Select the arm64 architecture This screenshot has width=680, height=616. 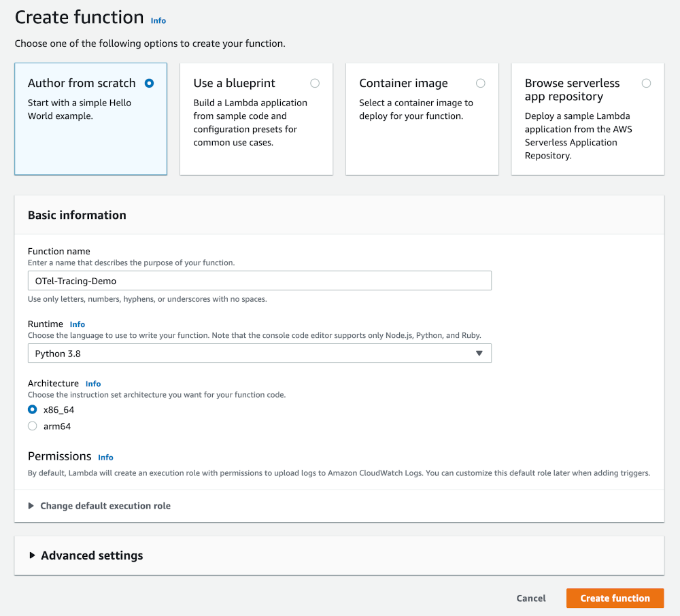coord(32,426)
